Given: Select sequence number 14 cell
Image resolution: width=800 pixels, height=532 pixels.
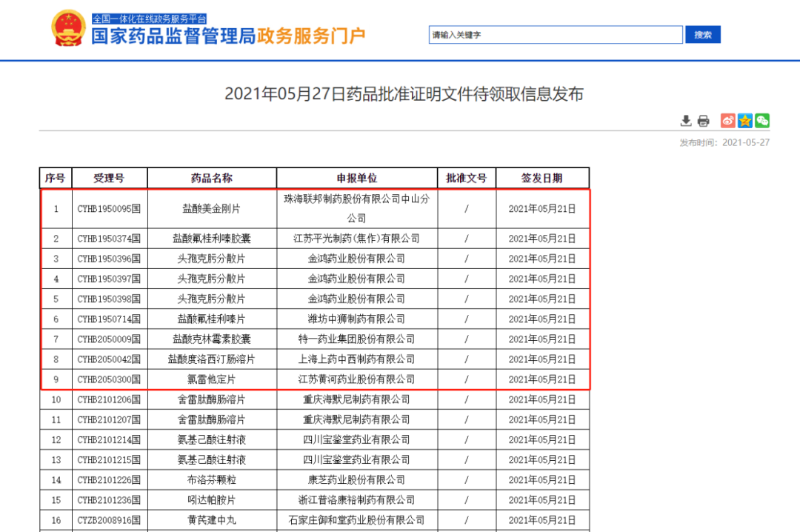Looking at the screenshot, I should [x=56, y=480].
